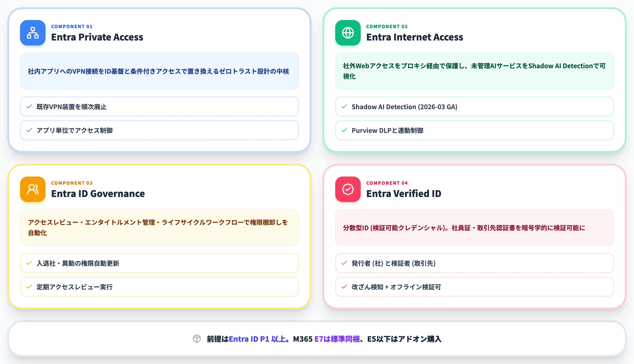Viewport: 634px width, 364px height.
Task: Click the checkmark beside アプリ単位でアクセス制御
Action: point(29,130)
